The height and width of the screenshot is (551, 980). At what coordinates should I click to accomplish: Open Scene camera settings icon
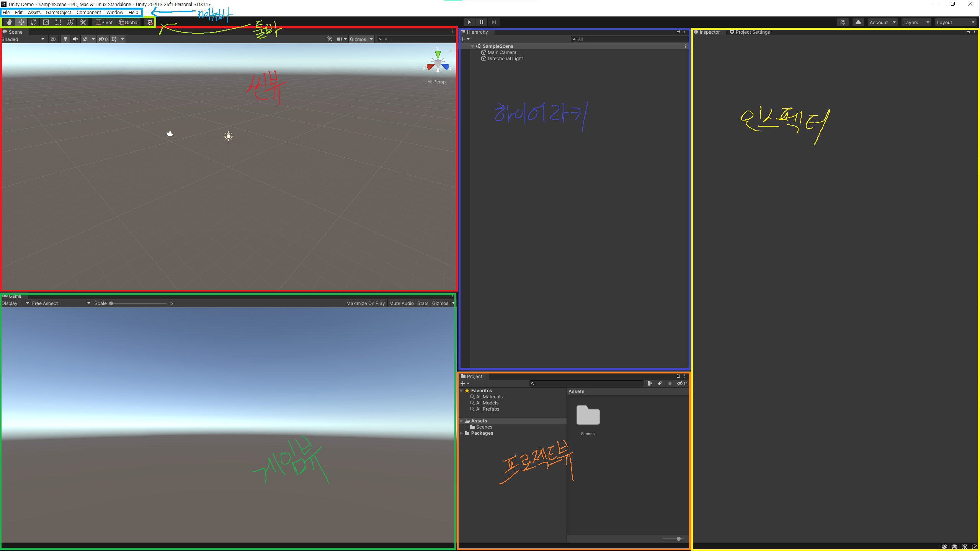[340, 39]
